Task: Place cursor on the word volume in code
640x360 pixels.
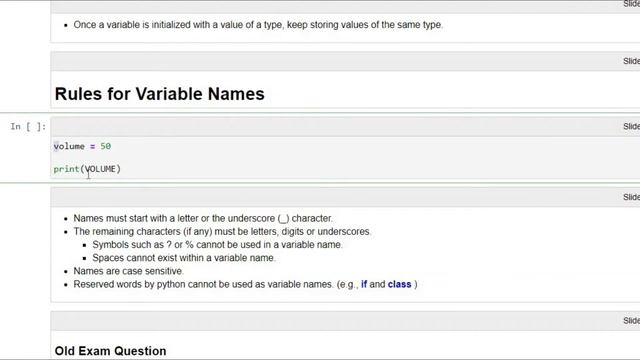Action: (69, 146)
